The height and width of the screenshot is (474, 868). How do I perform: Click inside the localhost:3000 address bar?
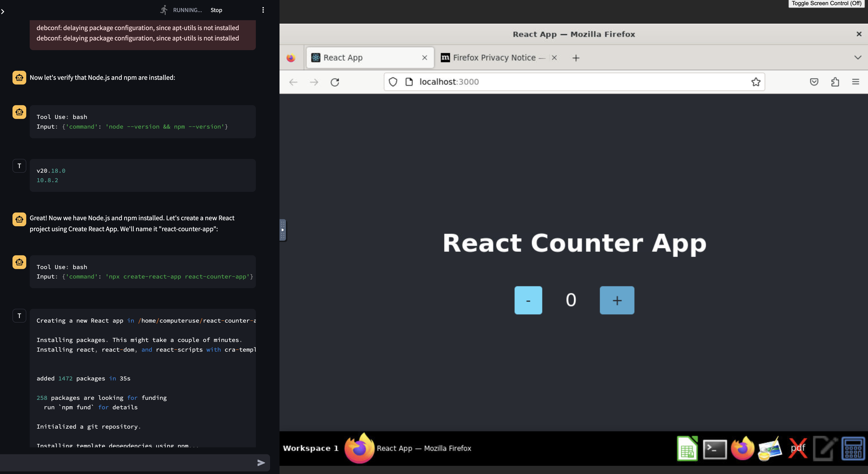(539, 82)
